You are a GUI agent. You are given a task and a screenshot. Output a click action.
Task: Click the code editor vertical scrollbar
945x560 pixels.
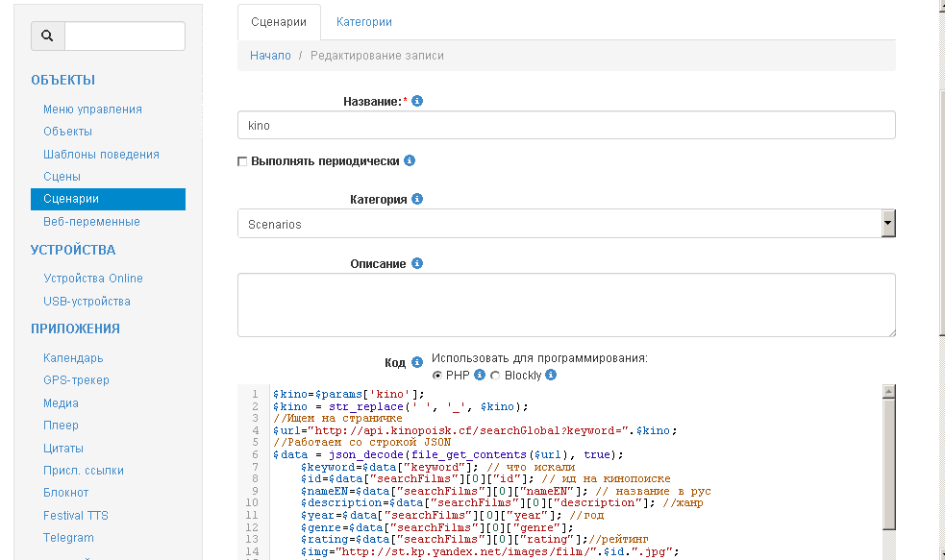coord(888,461)
